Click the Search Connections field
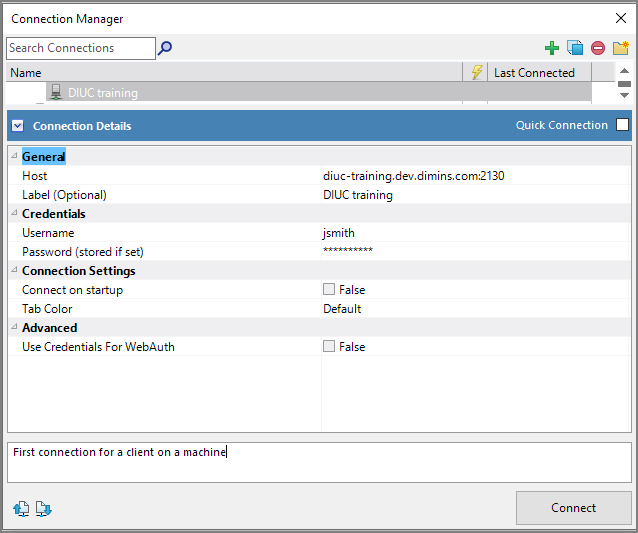638x533 pixels. click(x=80, y=48)
